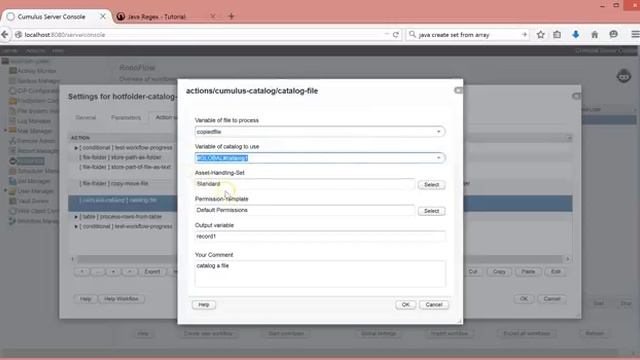640x360 pixels.
Task: Expand the User Manager tree node
Action: click(x=5, y=191)
